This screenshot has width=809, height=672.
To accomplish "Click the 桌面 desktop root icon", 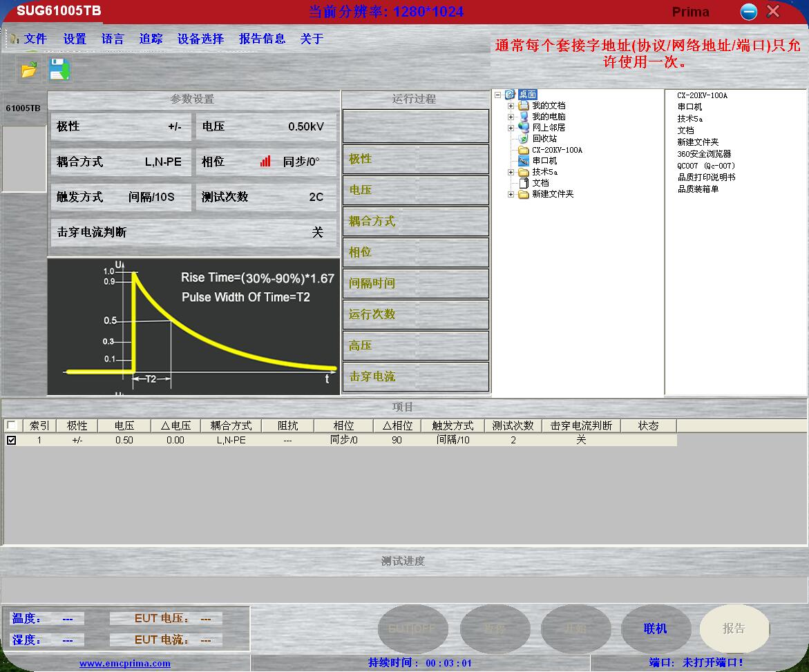I will tap(510, 95).
